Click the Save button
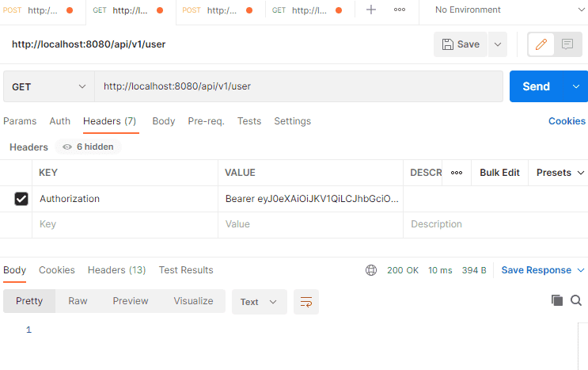 pos(461,44)
